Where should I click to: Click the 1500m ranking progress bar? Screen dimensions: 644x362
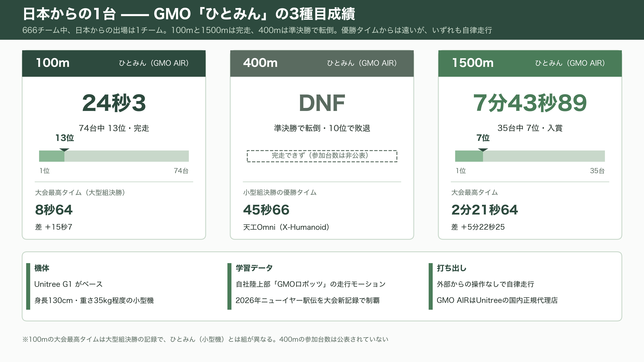530,156
